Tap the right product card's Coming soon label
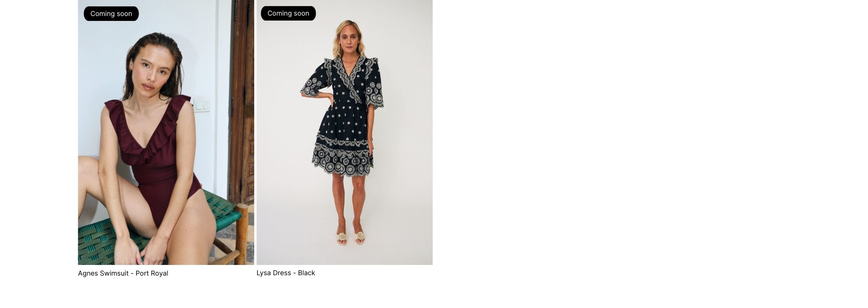This screenshot has width=868, height=308. coord(288,13)
